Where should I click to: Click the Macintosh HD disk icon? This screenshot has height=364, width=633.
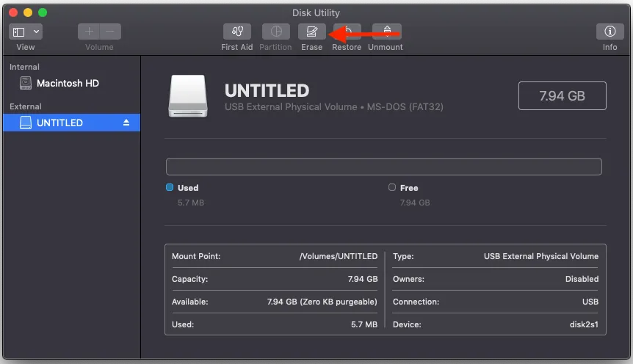pyautogui.click(x=26, y=83)
